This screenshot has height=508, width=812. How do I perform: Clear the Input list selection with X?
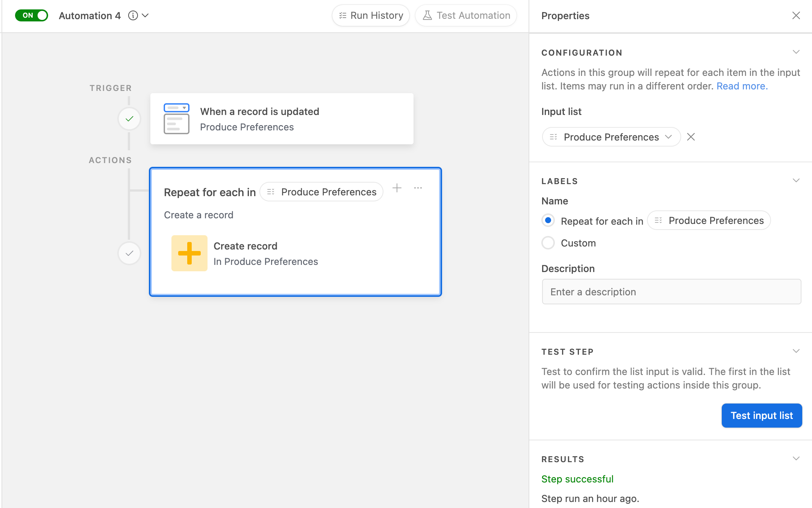691,137
